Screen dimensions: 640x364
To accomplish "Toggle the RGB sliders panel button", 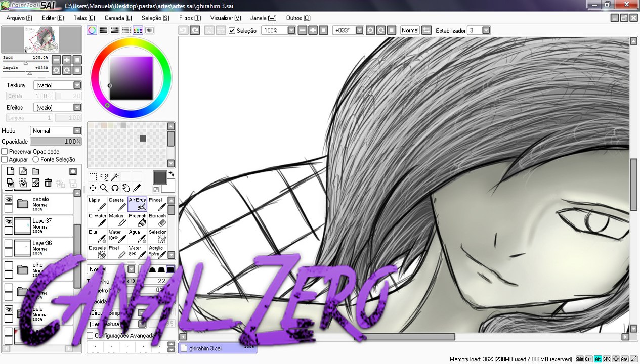I will pyautogui.click(x=103, y=30).
